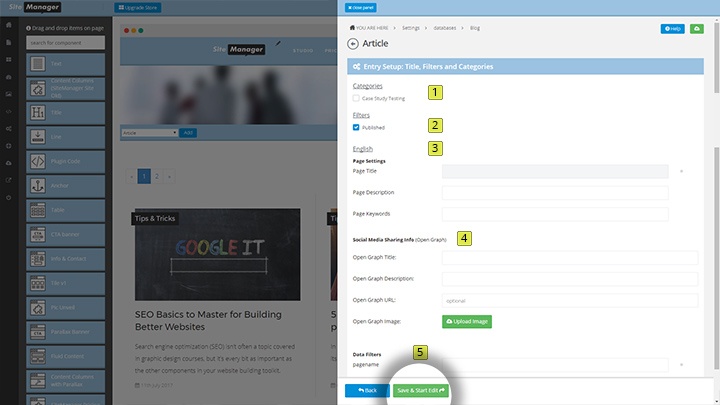The image size is (720, 405).
Task: Click the search for component field
Action: click(x=65, y=43)
